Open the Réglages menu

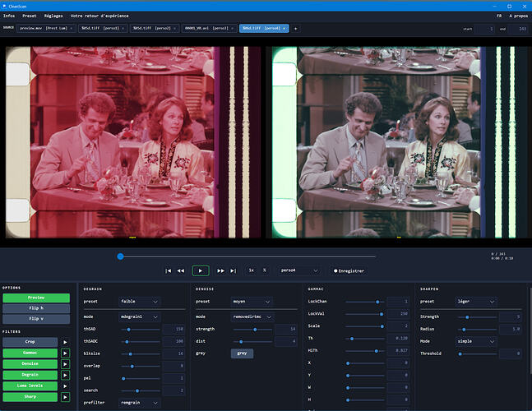pyautogui.click(x=52, y=16)
